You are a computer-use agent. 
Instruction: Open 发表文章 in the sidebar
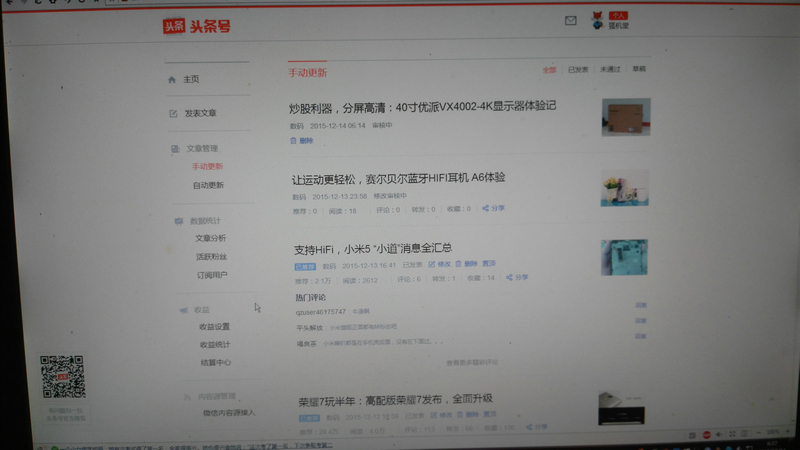201,113
